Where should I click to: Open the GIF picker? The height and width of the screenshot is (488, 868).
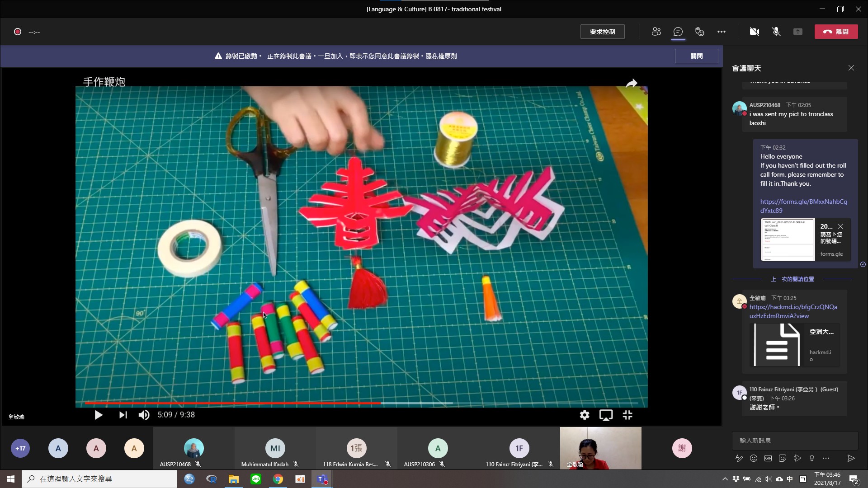(768, 458)
